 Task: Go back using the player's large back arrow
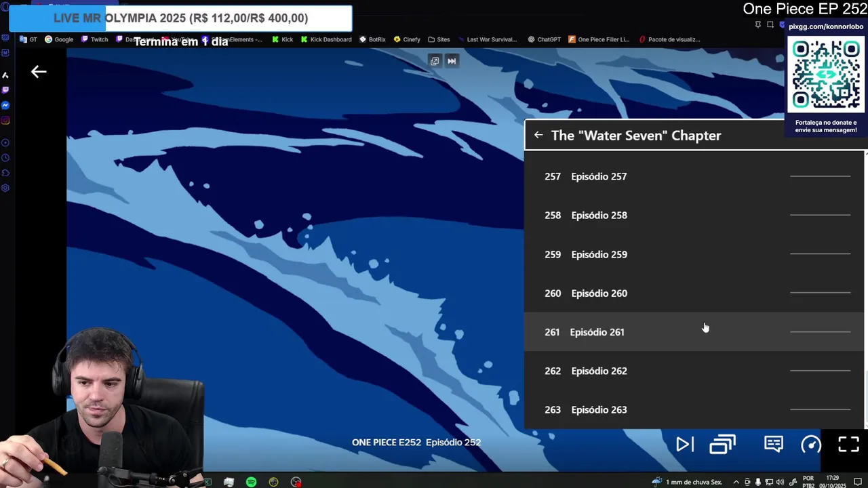(x=39, y=72)
